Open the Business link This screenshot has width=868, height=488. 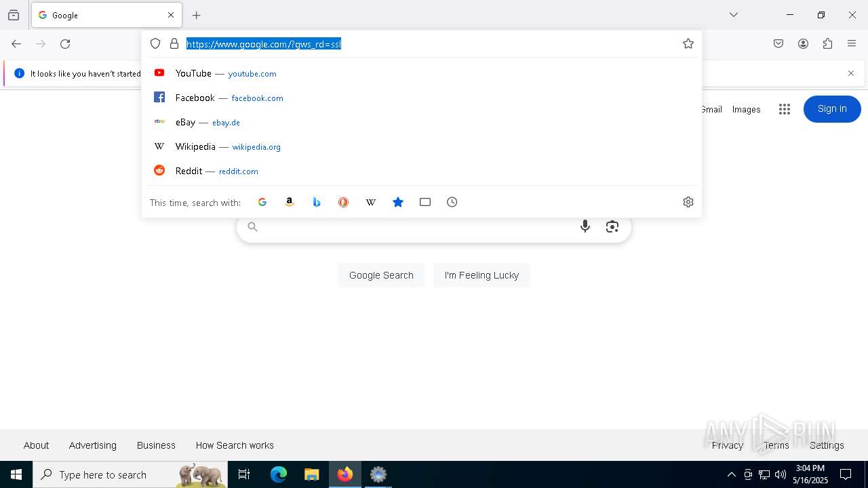tap(156, 445)
